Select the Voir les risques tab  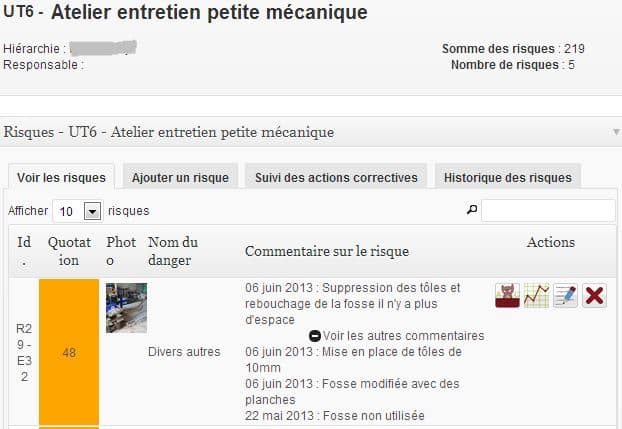coord(61,177)
